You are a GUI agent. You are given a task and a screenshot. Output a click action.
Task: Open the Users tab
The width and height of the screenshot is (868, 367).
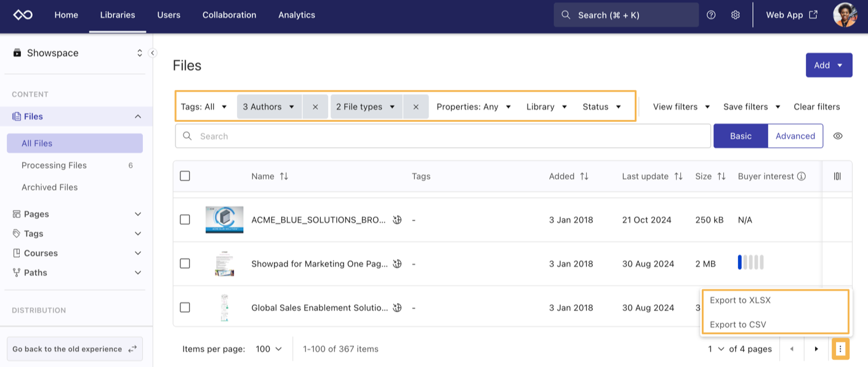tap(169, 15)
